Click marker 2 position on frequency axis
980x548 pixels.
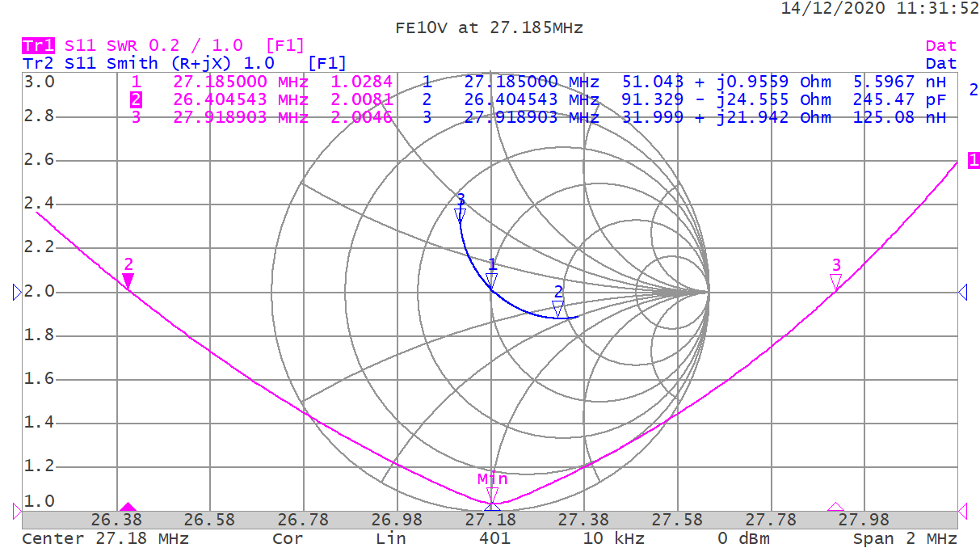(x=128, y=508)
